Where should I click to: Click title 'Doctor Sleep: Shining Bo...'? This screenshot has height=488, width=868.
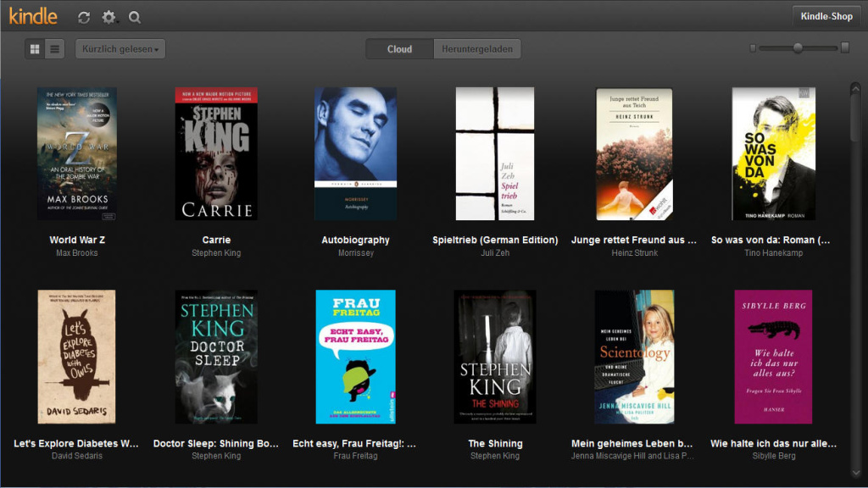216,444
